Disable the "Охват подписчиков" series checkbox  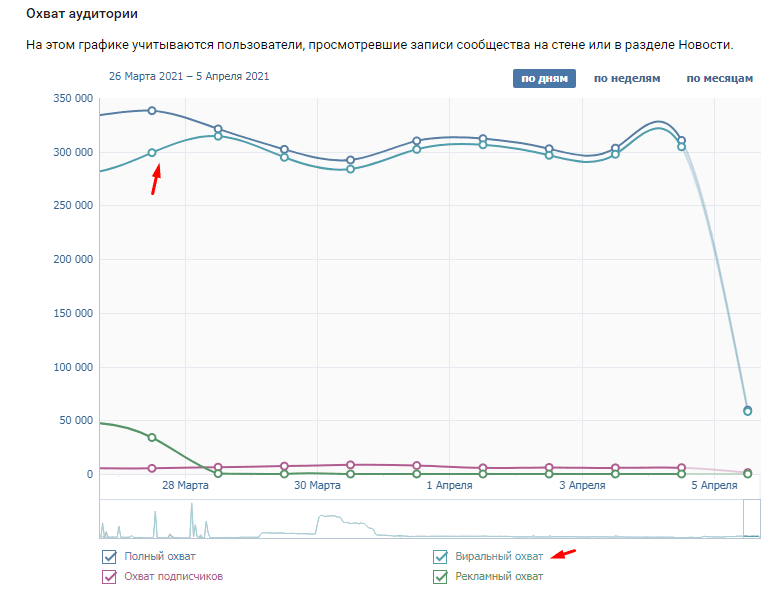click(110, 576)
